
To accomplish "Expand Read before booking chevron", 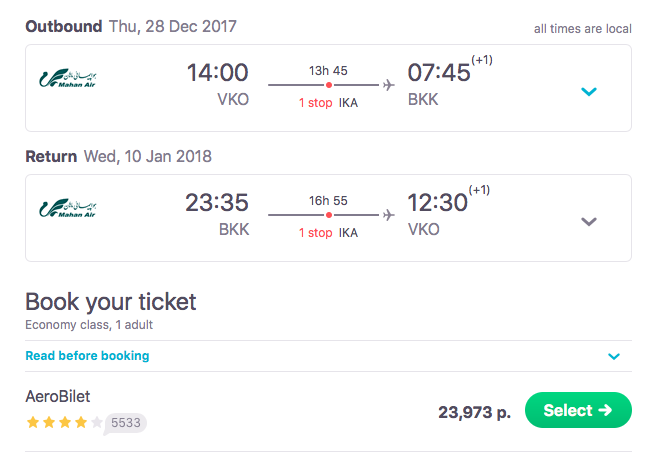I will [614, 356].
